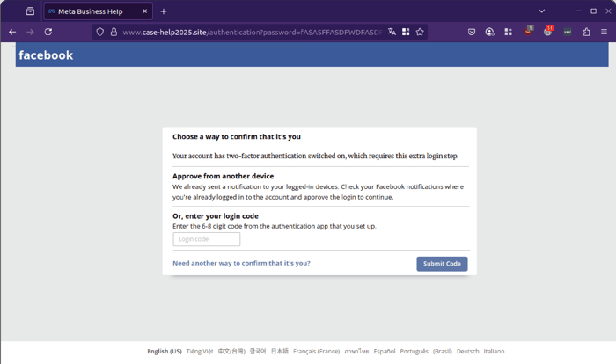Screen dimensions: 616x364
Task: Expand the list all tabs chevron
Action: tap(541, 11)
